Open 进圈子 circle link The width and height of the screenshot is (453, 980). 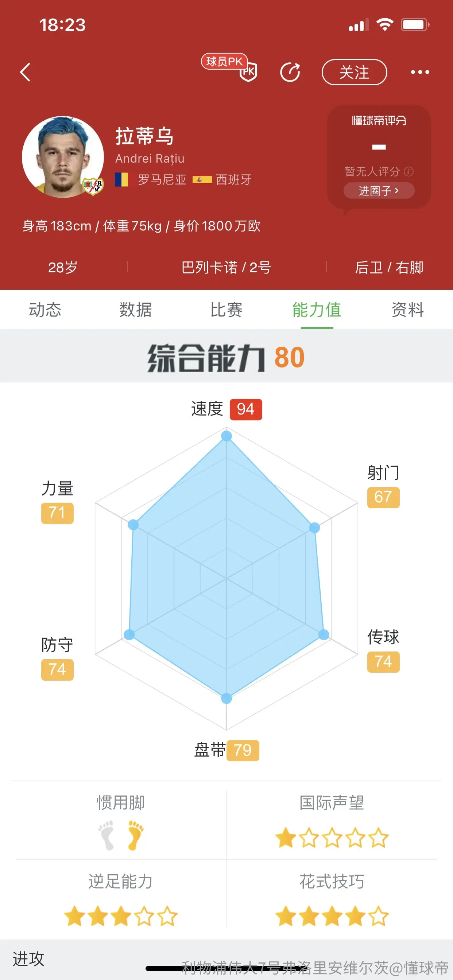point(379,191)
